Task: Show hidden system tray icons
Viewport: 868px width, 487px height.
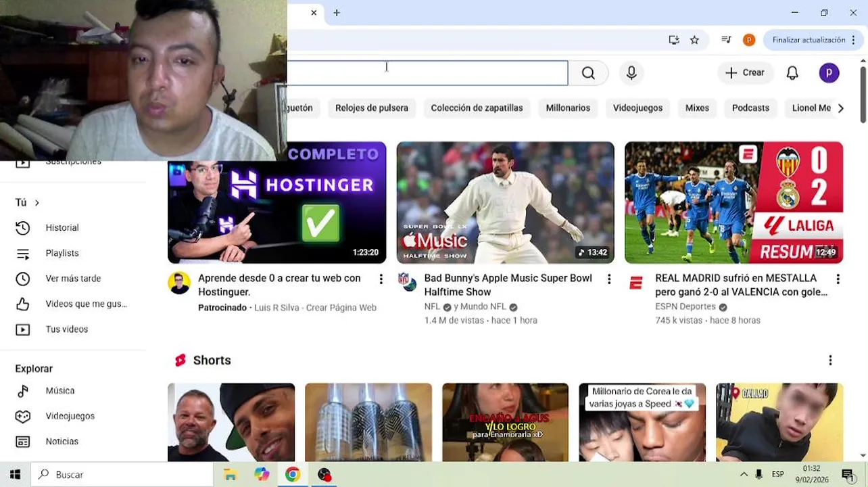Action: [x=744, y=475]
